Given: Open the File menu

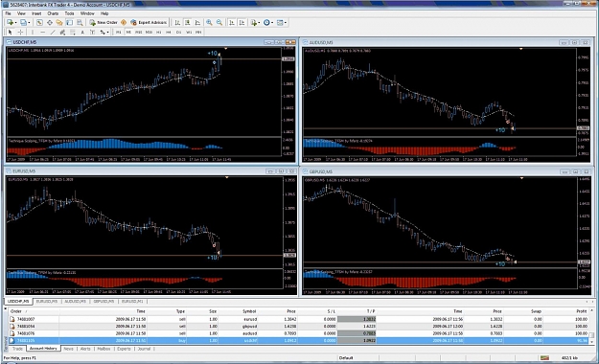Looking at the screenshot, I should 8,13.
